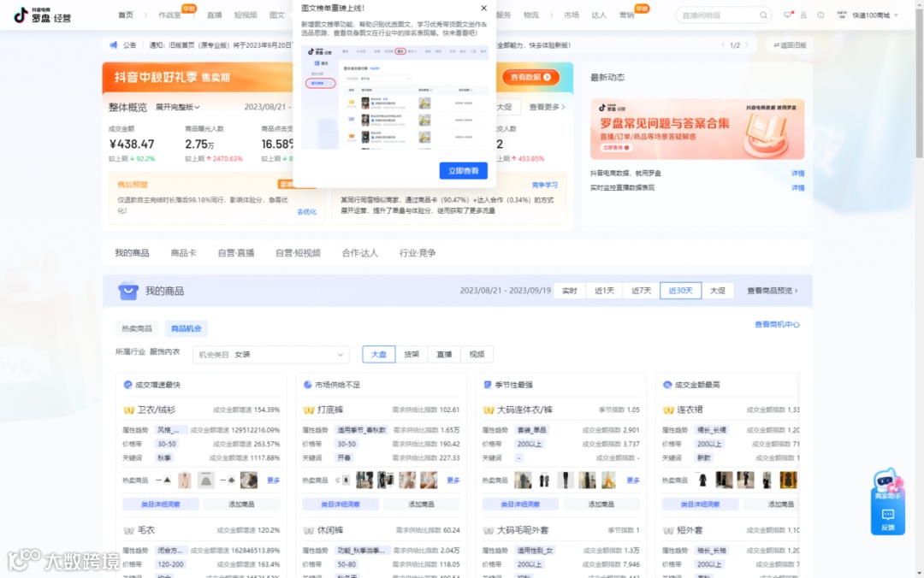Image resolution: width=924 pixels, height=578 pixels.
Task: Click the search magnifier icon
Action: pos(763,15)
